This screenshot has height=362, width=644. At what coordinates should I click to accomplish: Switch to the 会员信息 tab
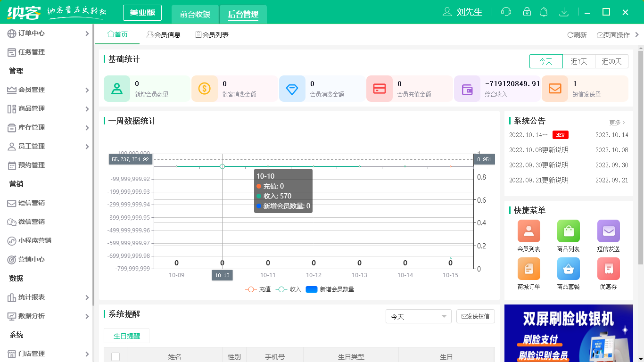click(164, 34)
